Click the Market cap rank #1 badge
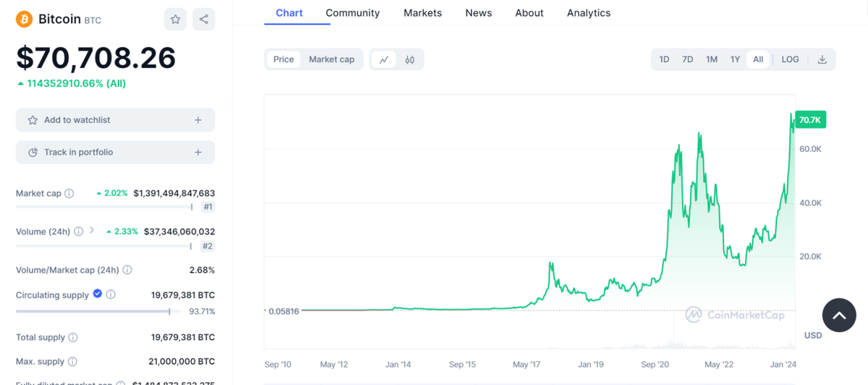The image size is (868, 385). (x=208, y=207)
